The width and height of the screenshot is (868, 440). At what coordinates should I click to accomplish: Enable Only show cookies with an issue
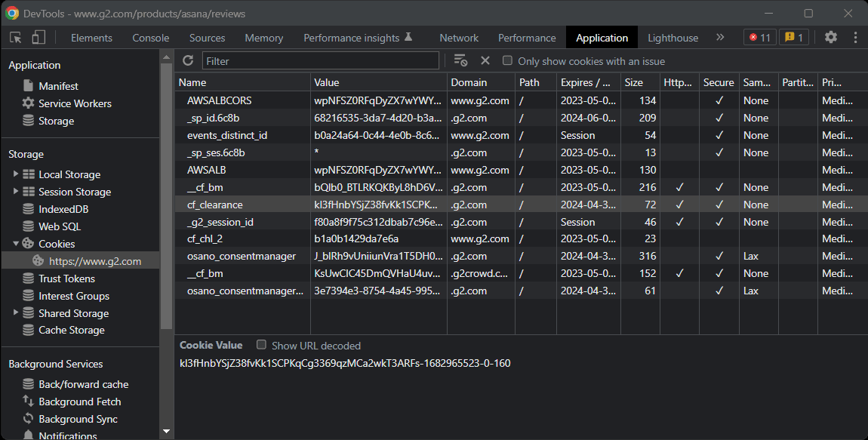pos(507,60)
